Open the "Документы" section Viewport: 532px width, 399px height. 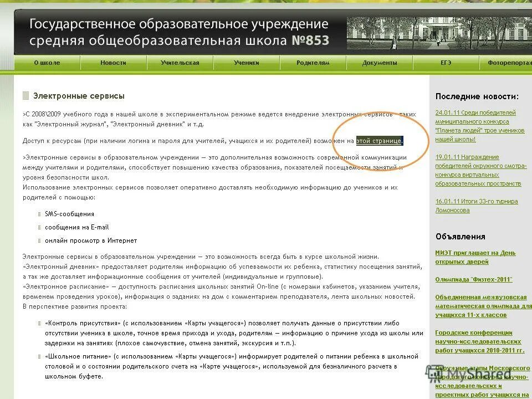pos(380,63)
